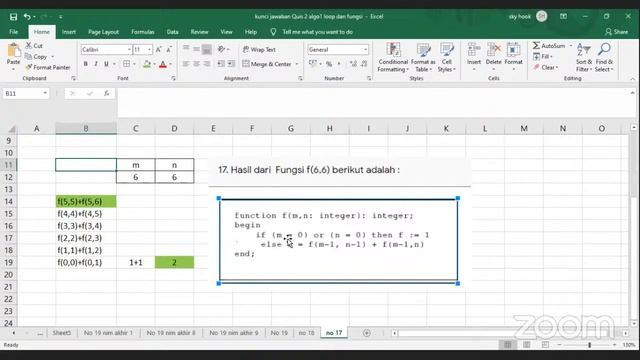The height and width of the screenshot is (360, 640).
Task: Center text horizontally
Action: click(196, 64)
